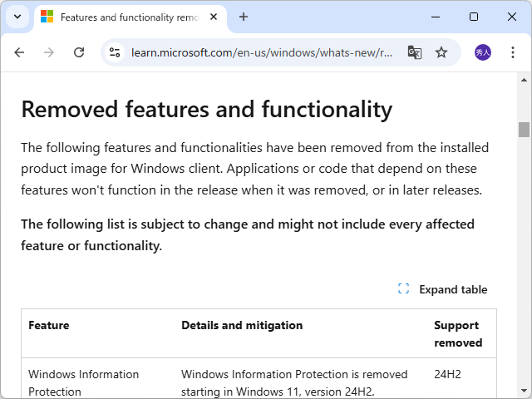Screen dimensions: 532x399
Task: Click the expand table brackets icon
Action: [403, 288]
